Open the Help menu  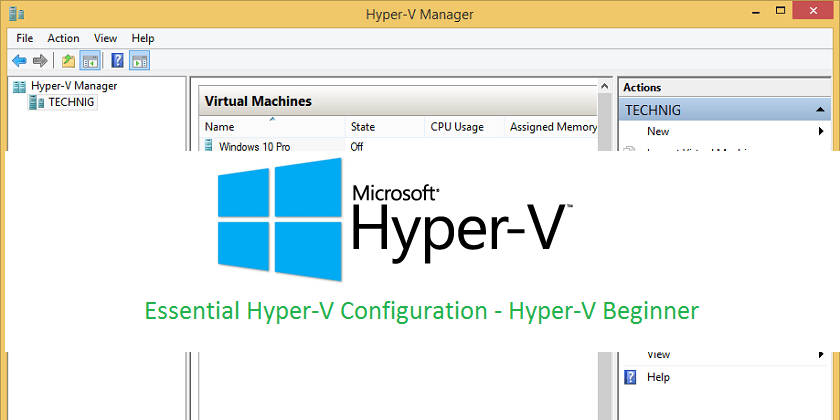coord(143,39)
